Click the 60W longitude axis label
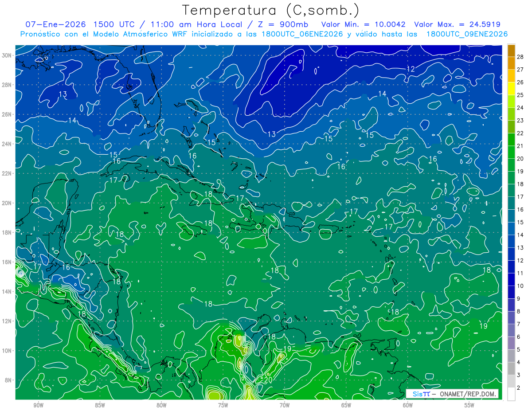This screenshot has width=532, height=411. click(x=408, y=405)
